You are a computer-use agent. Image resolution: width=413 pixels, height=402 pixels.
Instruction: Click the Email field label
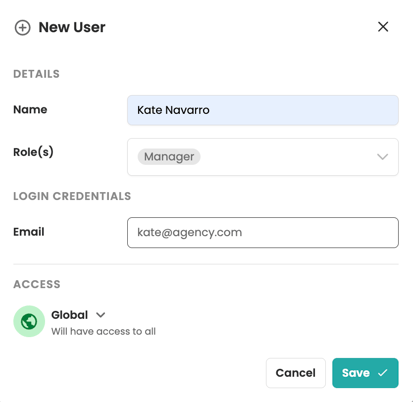(29, 232)
